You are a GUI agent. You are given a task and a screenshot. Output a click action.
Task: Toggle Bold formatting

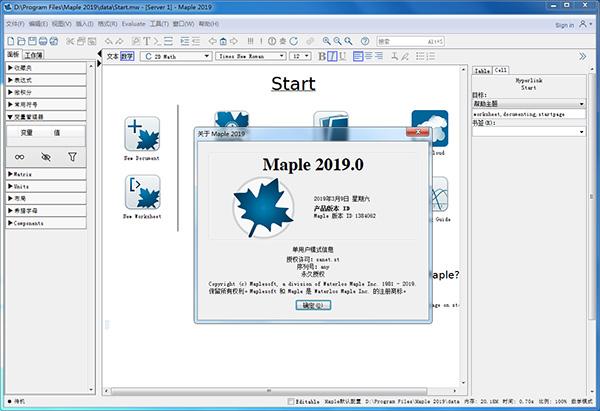[322, 56]
